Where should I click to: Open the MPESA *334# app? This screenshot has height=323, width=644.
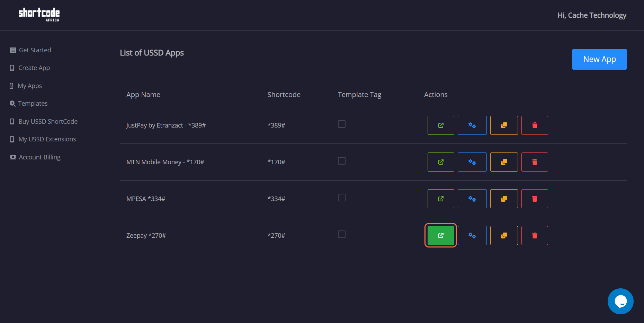441,199
